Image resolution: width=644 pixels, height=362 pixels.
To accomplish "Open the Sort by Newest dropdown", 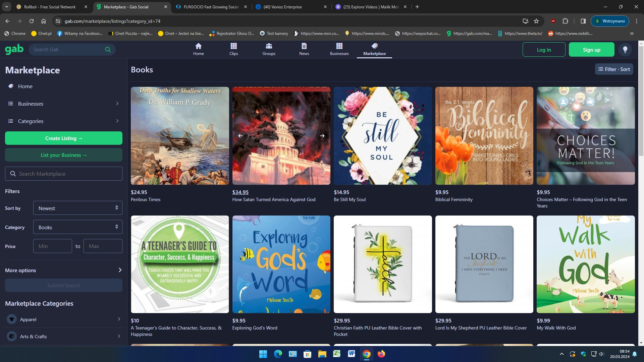I will (77, 208).
